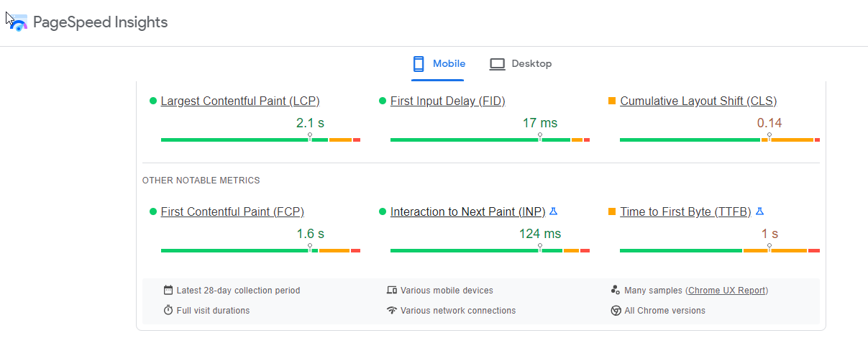
Task: Click the LCP distribution bar
Action: 260,140
